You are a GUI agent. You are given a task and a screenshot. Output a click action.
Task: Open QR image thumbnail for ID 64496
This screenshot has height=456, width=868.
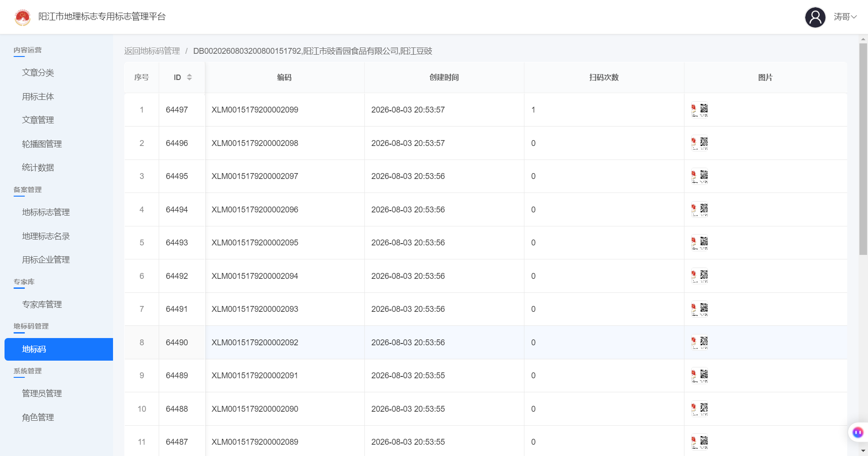699,143
